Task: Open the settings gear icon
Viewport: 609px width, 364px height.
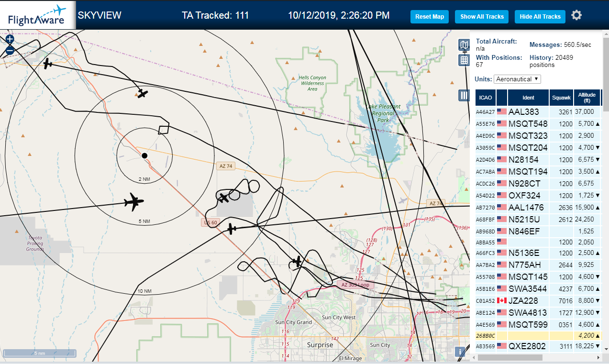Action: click(x=576, y=15)
